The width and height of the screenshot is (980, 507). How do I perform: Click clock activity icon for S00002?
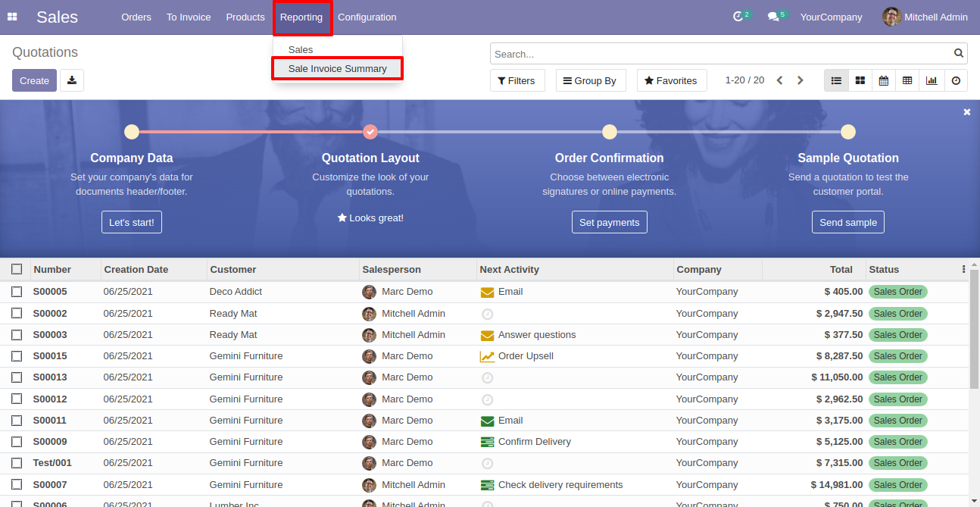487,314
